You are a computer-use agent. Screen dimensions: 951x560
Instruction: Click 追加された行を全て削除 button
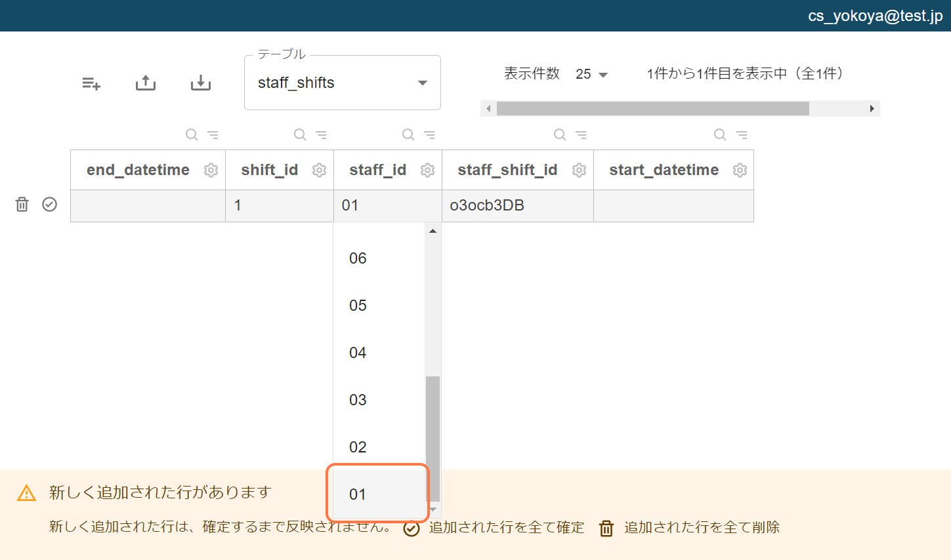689,528
